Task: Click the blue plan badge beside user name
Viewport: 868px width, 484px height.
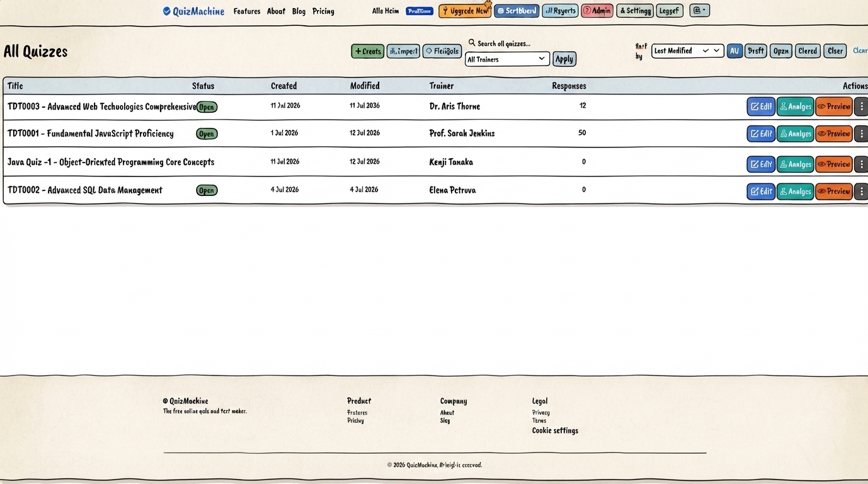Action: pyautogui.click(x=420, y=11)
